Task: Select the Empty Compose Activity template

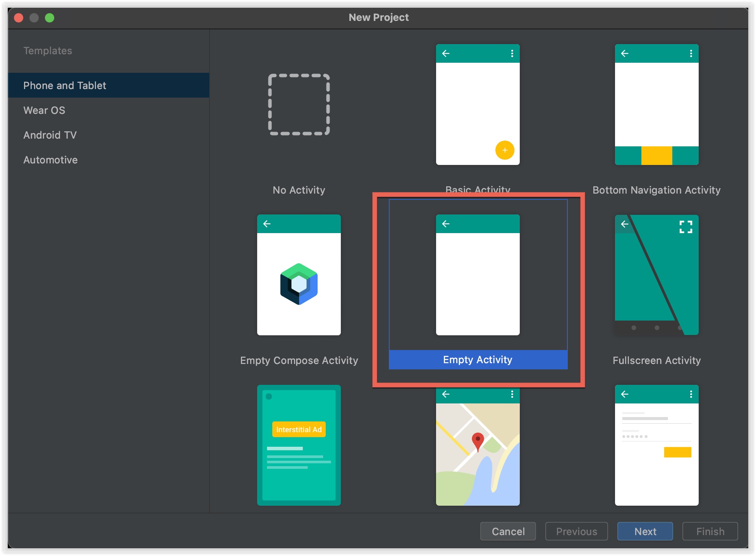Action: point(299,275)
